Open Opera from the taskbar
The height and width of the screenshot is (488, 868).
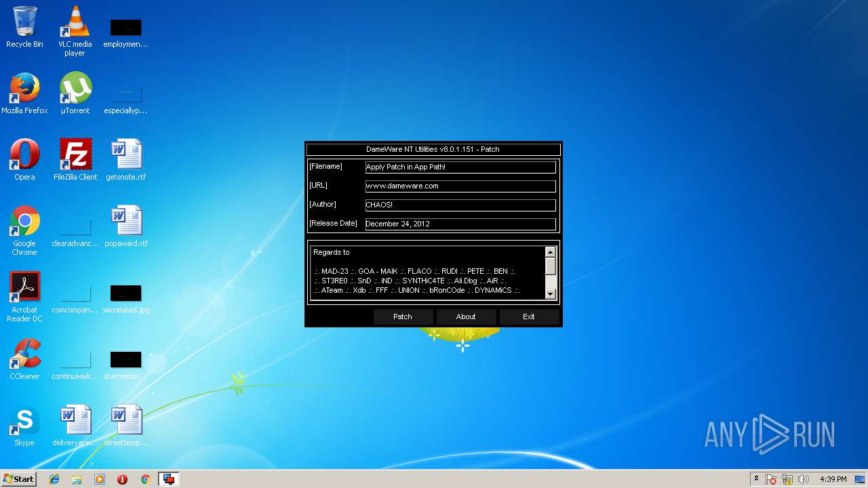pos(122,479)
